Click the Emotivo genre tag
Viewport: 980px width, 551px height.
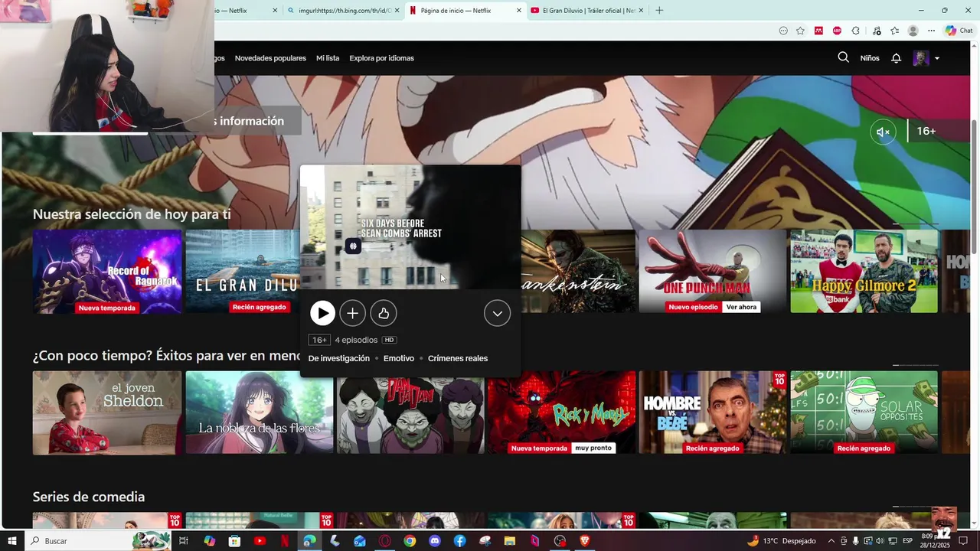tap(399, 358)
